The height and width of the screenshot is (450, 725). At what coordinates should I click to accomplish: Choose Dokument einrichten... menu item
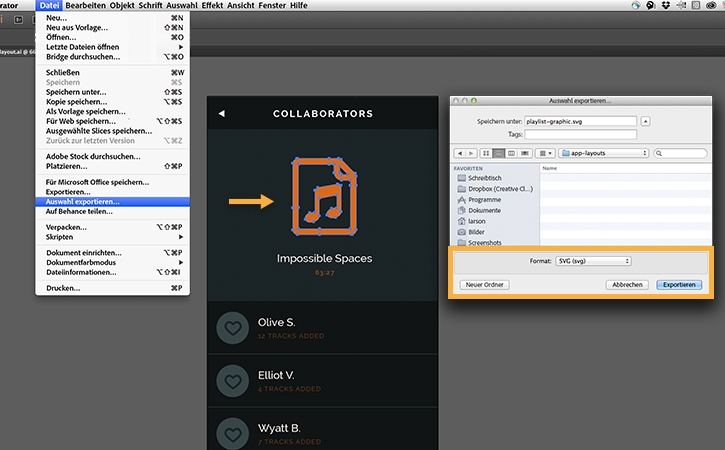112,253
